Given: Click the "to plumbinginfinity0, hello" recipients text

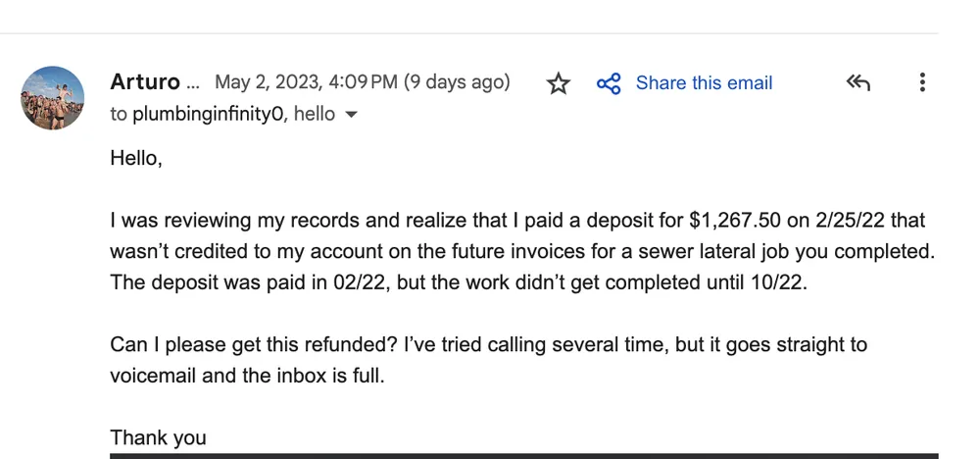Looking at the screenshot, I should [x=222, y=114].
